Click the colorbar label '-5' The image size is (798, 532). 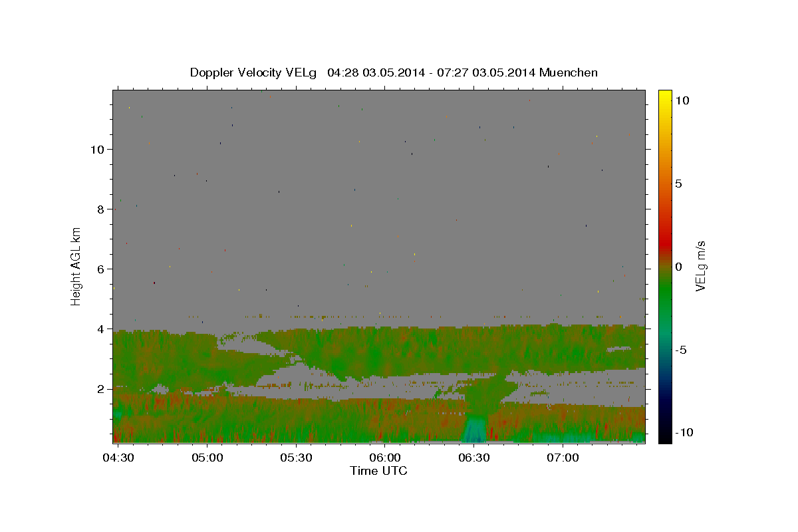click(x=680, y=350)
